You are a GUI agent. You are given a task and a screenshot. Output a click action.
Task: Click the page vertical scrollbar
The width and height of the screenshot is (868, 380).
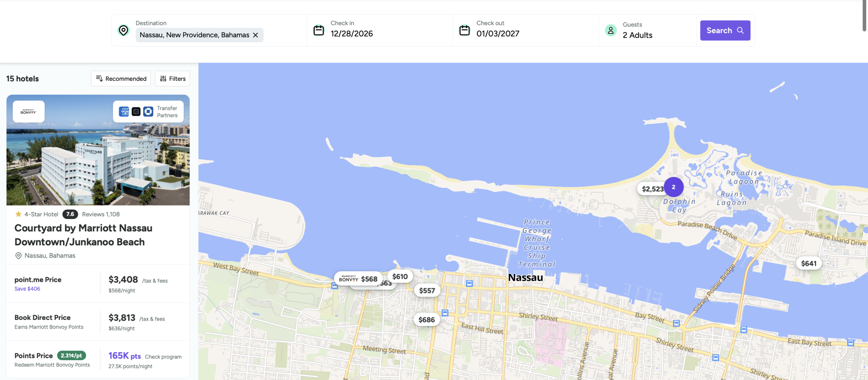[865, 16]
